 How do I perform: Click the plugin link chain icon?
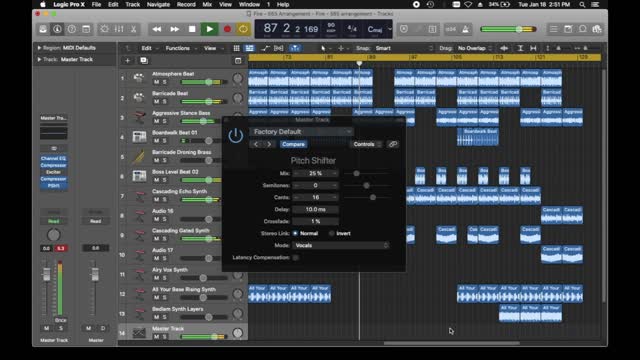pyautogui.click(x=393, y=144)
